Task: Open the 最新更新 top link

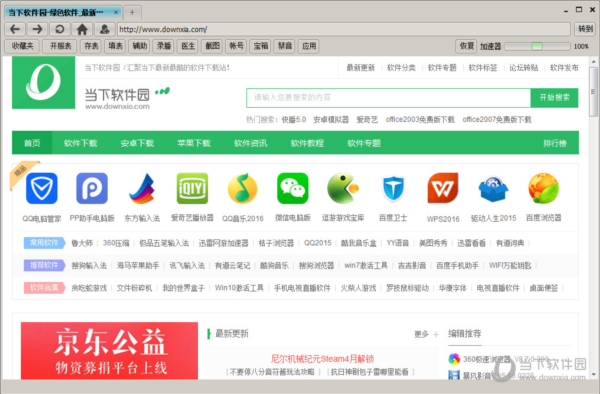Action: (360, 68)
